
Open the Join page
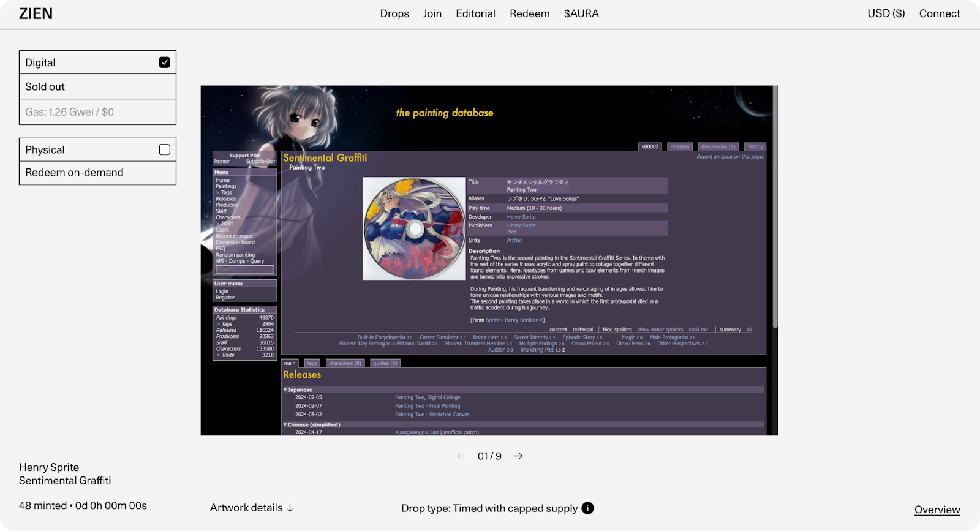pos(432,13)
